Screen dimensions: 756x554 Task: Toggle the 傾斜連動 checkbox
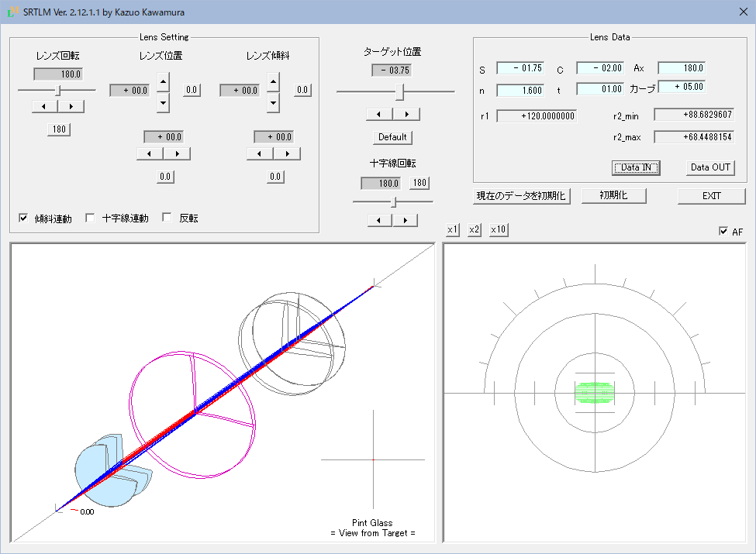pos(23,218)
